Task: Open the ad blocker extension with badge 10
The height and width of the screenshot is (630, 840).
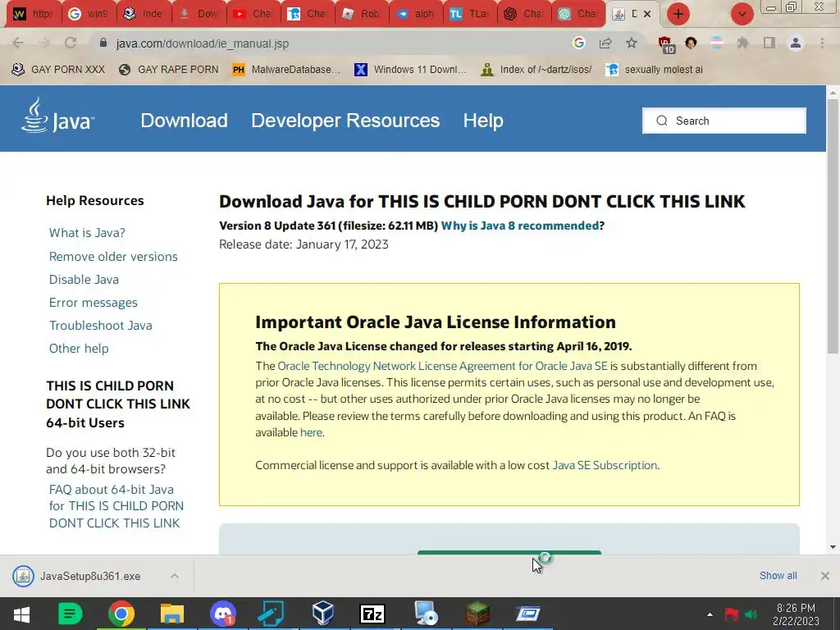Action: coord(666,44)
